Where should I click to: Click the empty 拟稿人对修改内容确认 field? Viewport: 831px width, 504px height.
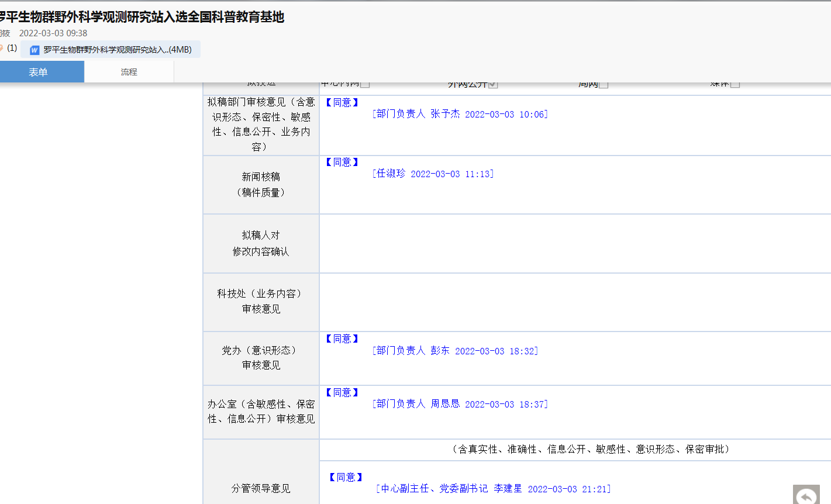[574, 243]
